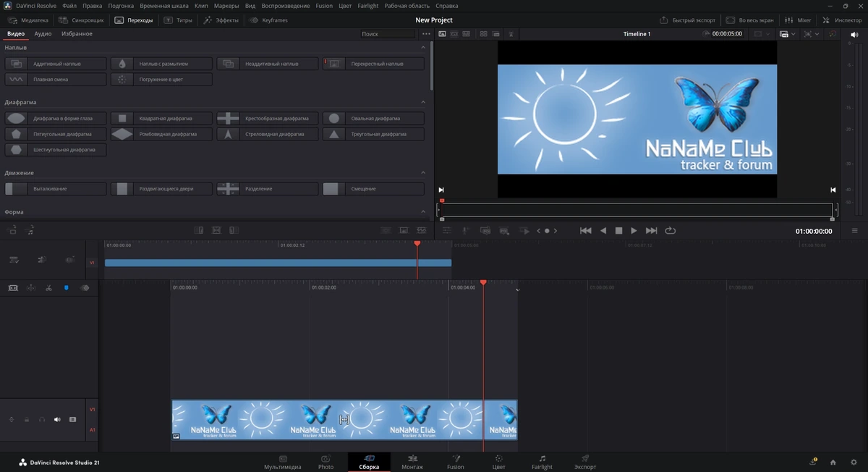This screenshot has width=868, height=472.
Task: Toggle the Инспектор panel
Action: point(842,20)
